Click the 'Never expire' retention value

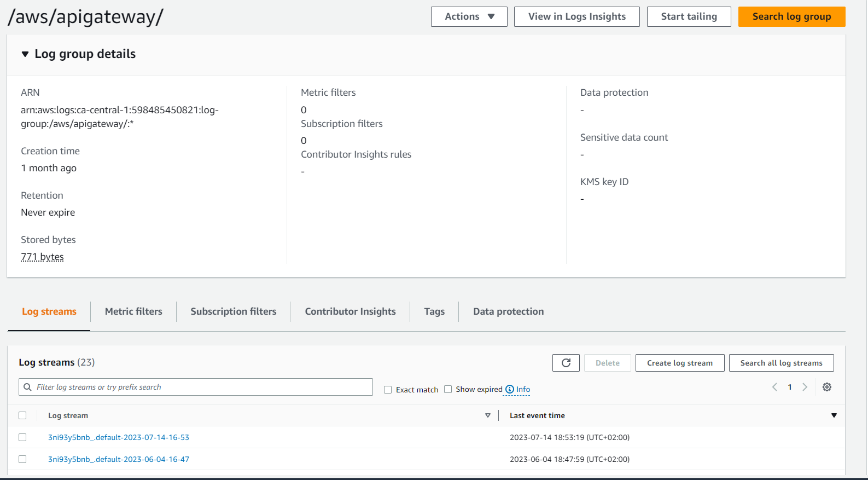pyautogui.click(x=48, y=212)
